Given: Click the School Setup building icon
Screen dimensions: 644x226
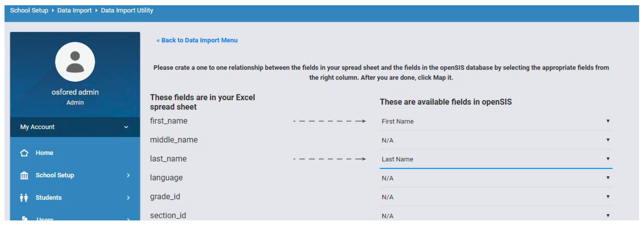Looking at the screenshot, I should click(x=24, y=176).
